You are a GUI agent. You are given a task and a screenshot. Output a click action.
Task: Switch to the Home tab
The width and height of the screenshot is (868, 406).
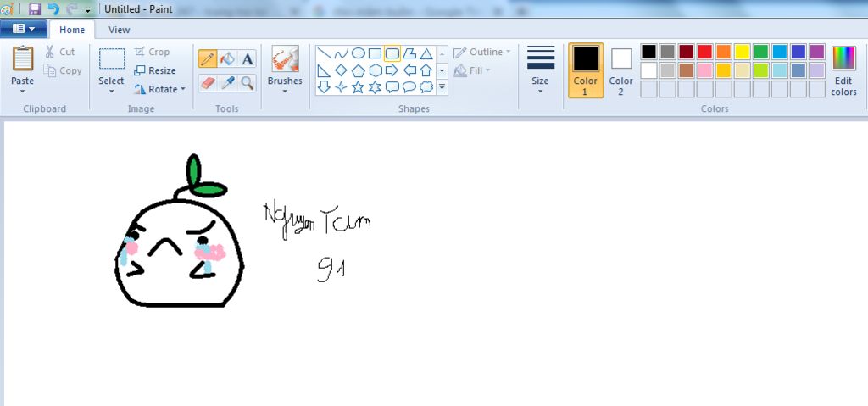[x=72, y=30]
